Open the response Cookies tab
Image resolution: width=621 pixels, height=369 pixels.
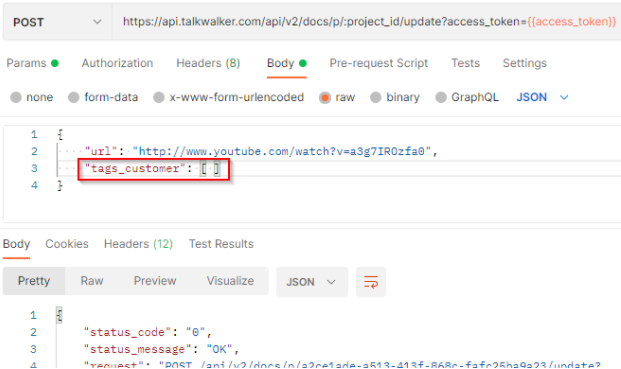[x=67, y=244]
